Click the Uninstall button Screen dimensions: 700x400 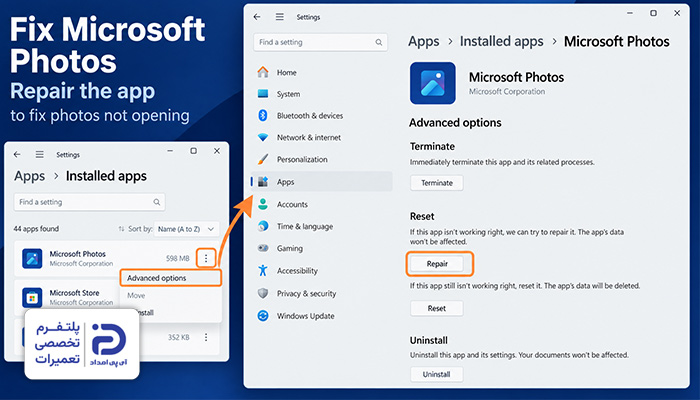tap(437, 374)
